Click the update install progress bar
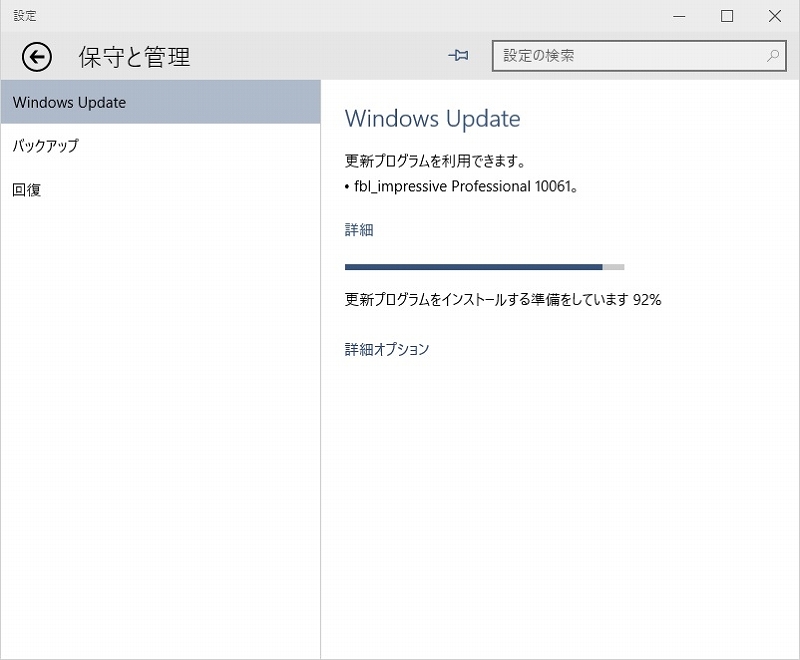This screenshot has height=660, width=800. (485, 267)
